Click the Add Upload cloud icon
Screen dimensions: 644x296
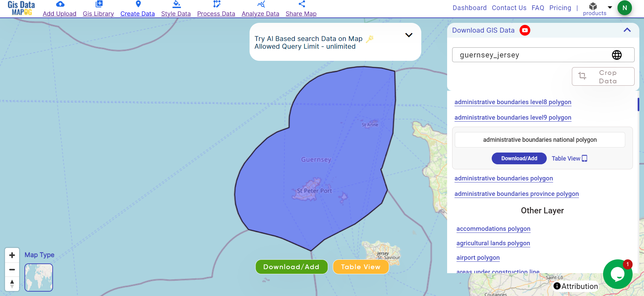coord(60,4)
